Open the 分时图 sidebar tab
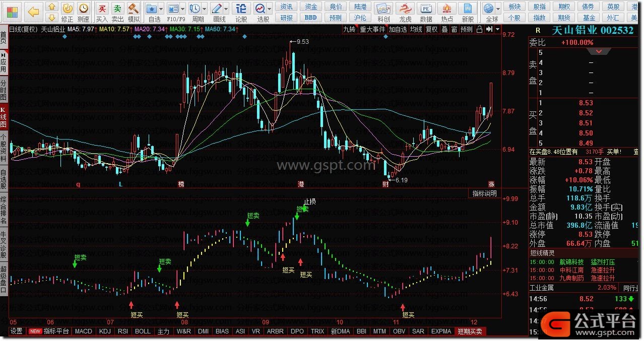Viewport: 644px width, 341px height. [4, 90]
